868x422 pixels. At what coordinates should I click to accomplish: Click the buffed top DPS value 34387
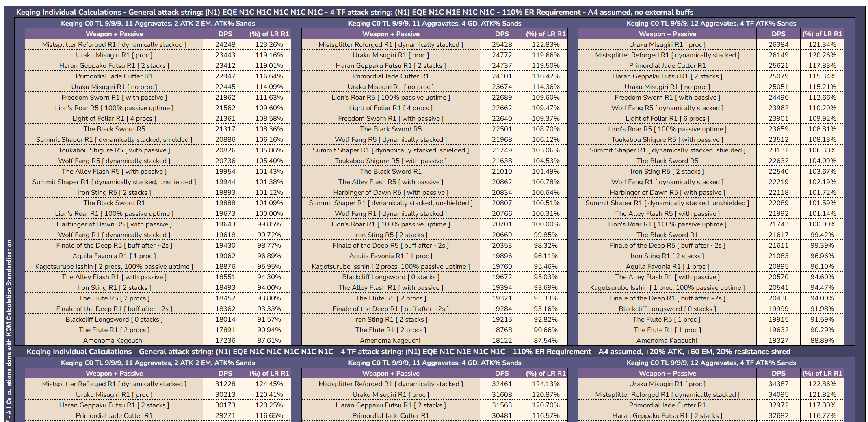coord(778,384)
